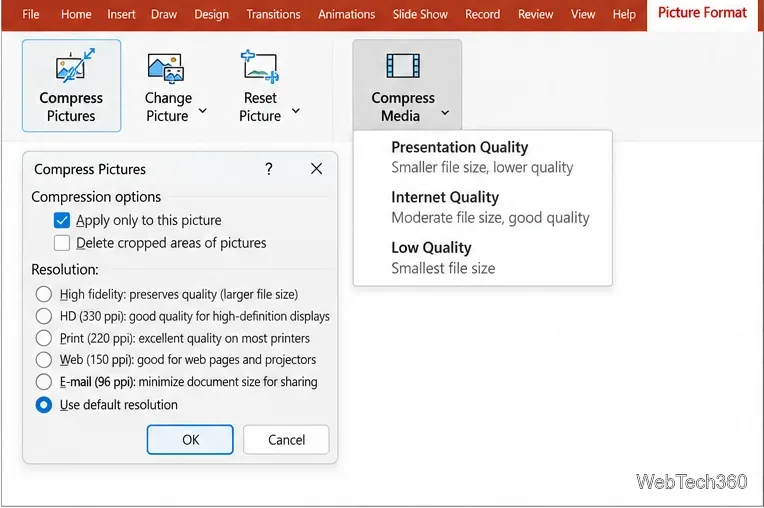The image size is (764, 508).
Task: Switch to the Insert tab
Action: coord(121,14)
